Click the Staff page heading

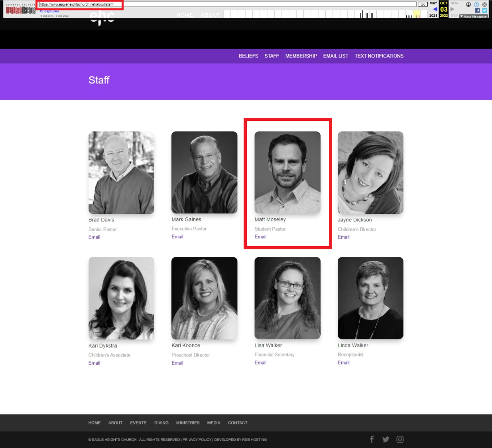point(99,80)
